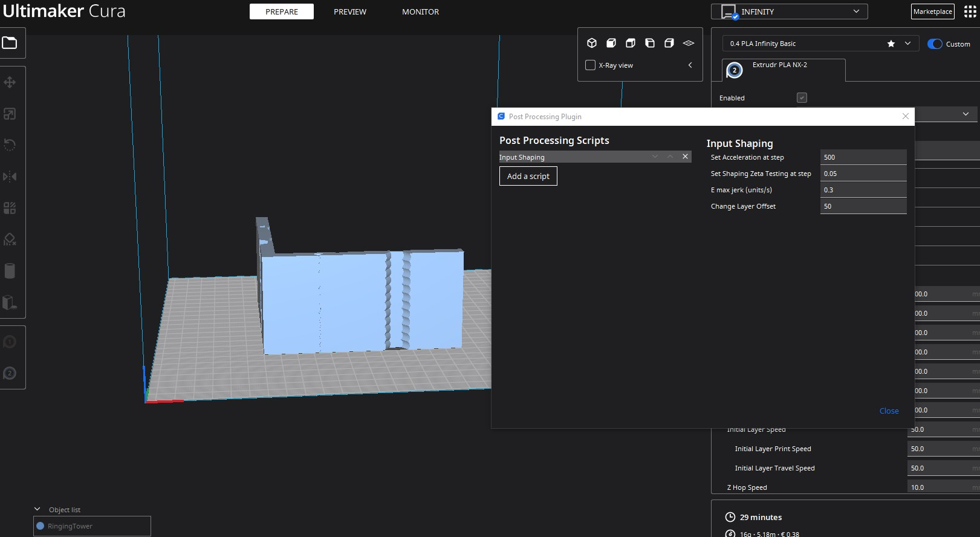
Task: Select the Scale tool in left toolbar
Action: pyautogui.click(x=10, y=114)
